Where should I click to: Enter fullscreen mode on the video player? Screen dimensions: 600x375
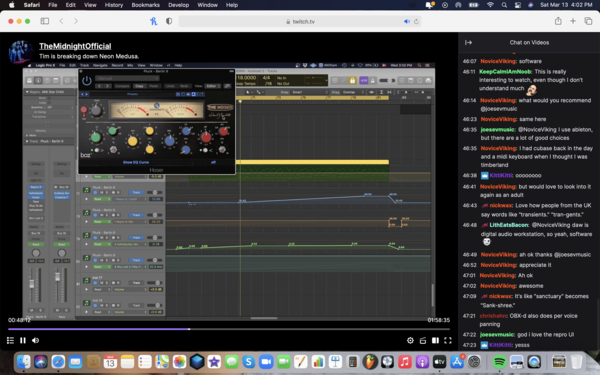[x=448, y=340]
